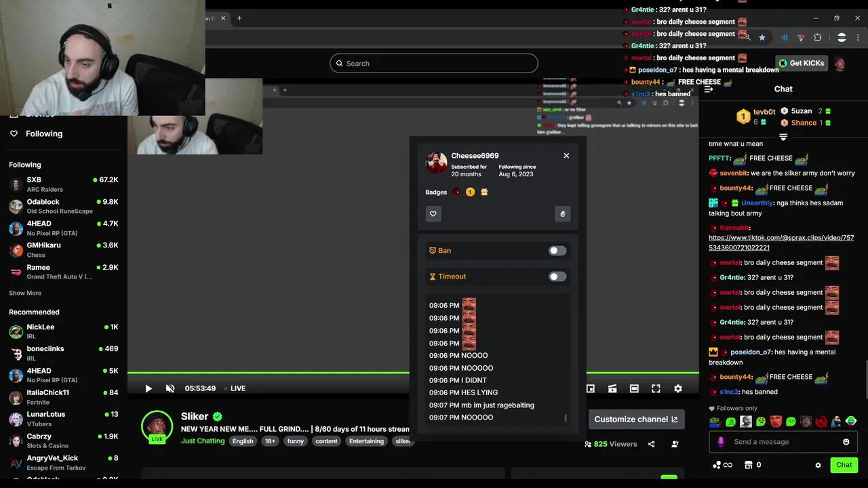Bookmark the page with star icon
868x488 pixels.
coord(762,38)
